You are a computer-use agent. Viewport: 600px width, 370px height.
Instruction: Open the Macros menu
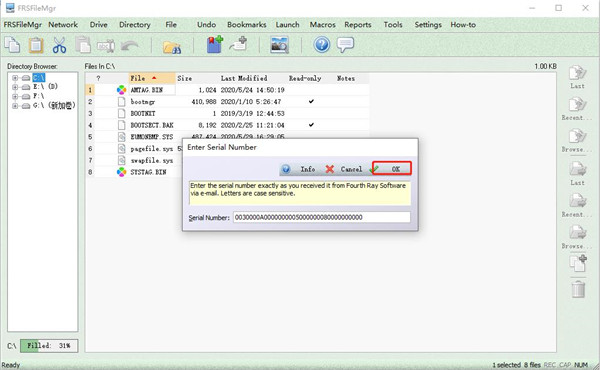[323, 24]
